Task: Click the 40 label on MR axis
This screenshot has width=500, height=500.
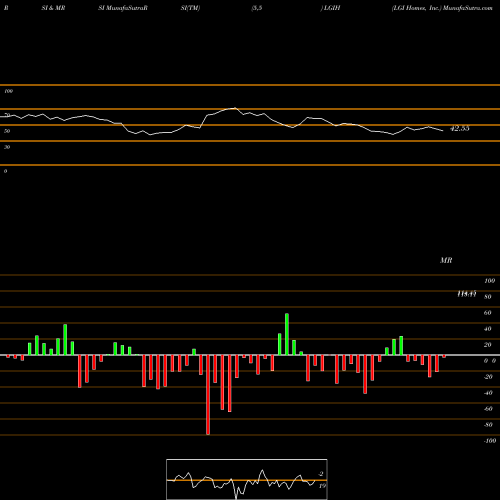Action: pyautogui.click(x=488, y=329)
